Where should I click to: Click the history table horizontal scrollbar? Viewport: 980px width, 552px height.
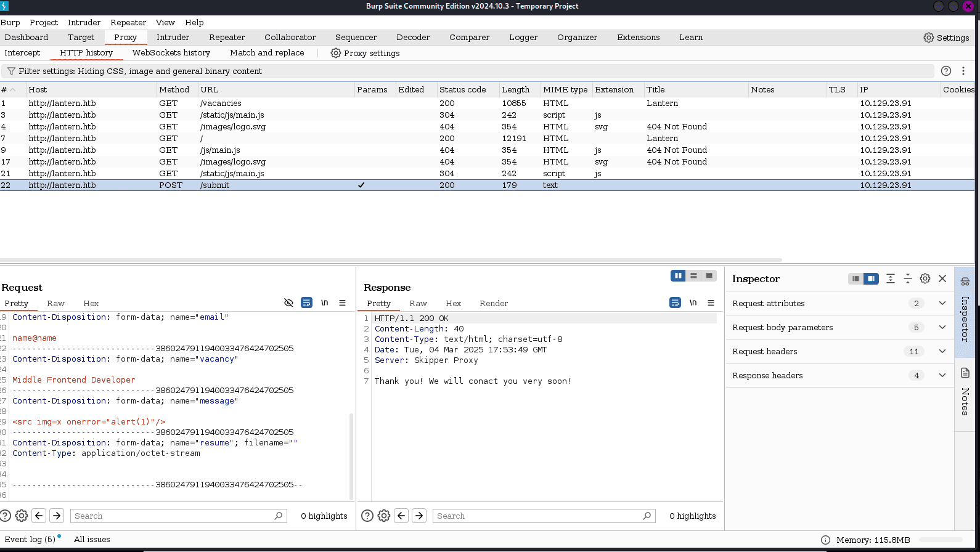coord(391,260)
